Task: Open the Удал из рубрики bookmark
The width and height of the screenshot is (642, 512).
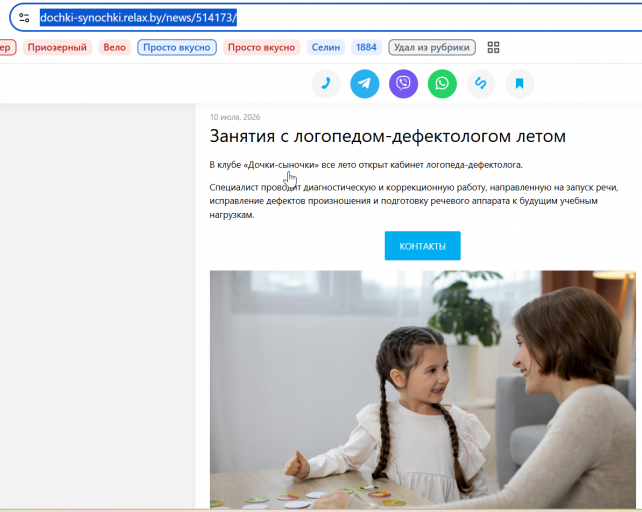Action: pos(432,48)
